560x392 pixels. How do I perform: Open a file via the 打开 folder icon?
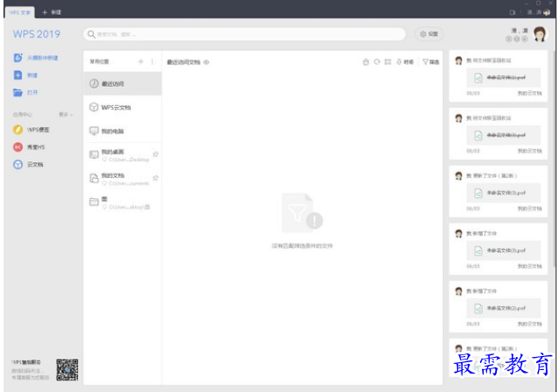click(x=18, y=93)
